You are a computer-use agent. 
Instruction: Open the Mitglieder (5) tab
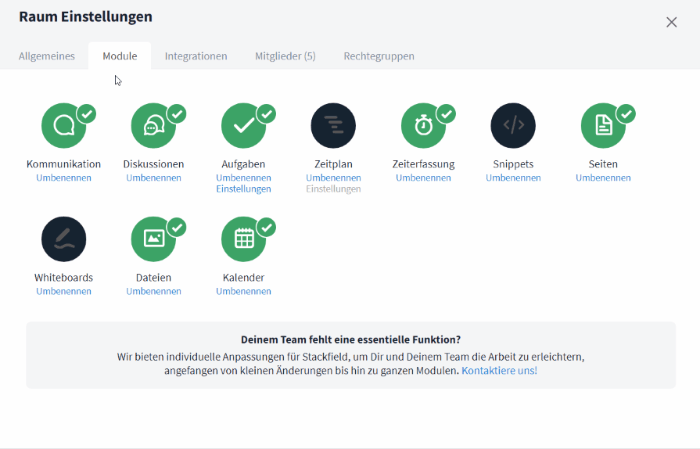pos(285,56)
